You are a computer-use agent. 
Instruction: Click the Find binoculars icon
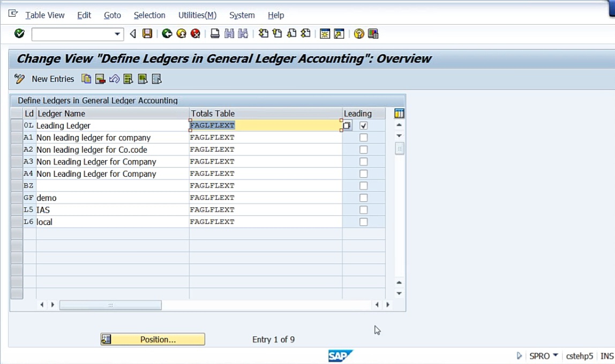[x=229, y=34]
